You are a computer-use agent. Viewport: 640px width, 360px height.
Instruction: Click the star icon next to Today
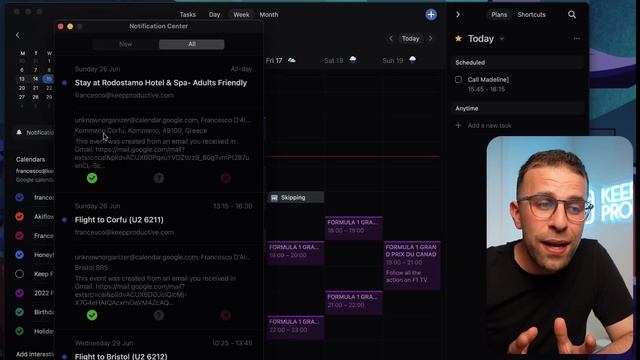(x=458, y=38)
